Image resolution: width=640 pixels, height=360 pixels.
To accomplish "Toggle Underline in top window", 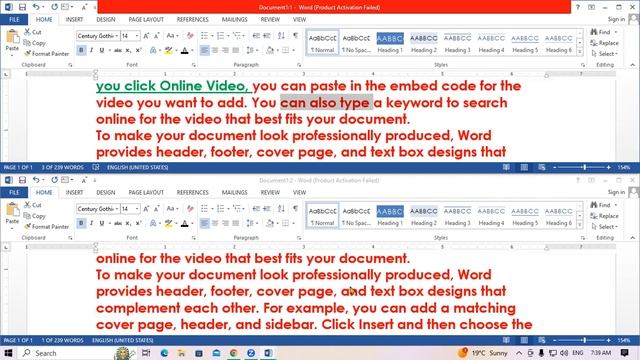I will [102, 50].
